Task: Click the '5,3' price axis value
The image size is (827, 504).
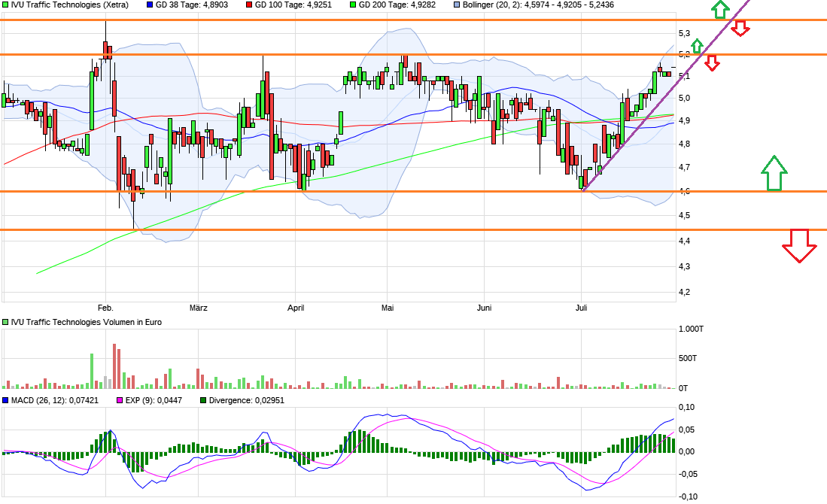Action: [684, 33]
